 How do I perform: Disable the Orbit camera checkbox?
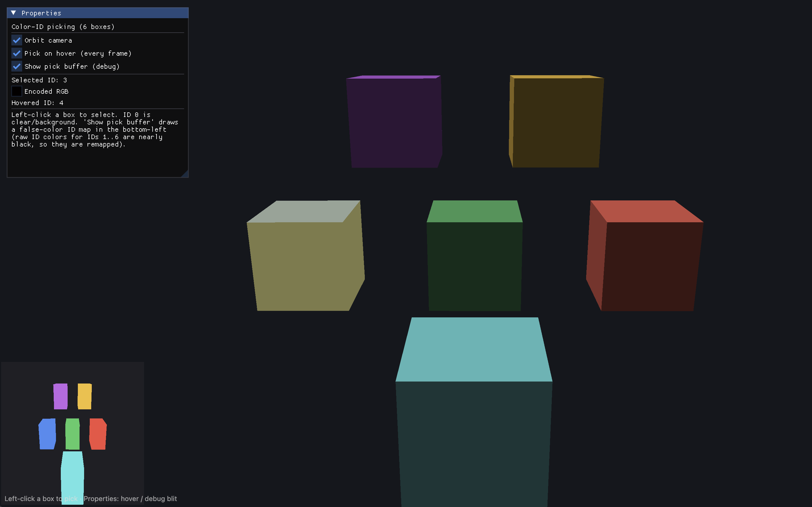point(17,40)
